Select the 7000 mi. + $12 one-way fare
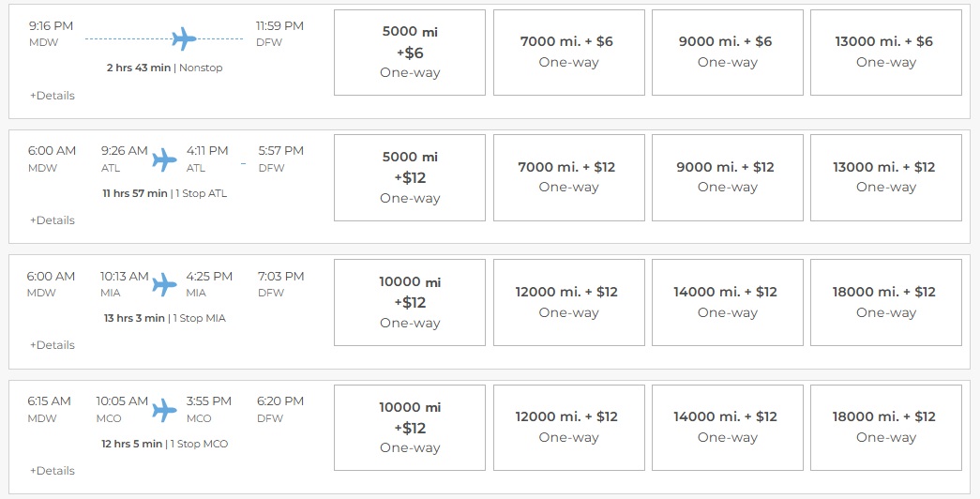 point(568,177)
